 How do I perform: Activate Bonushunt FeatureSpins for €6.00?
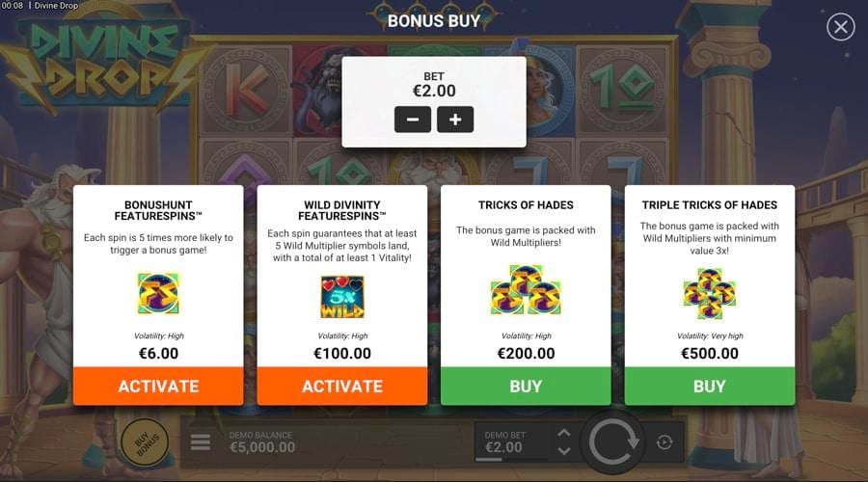(158, 386)
